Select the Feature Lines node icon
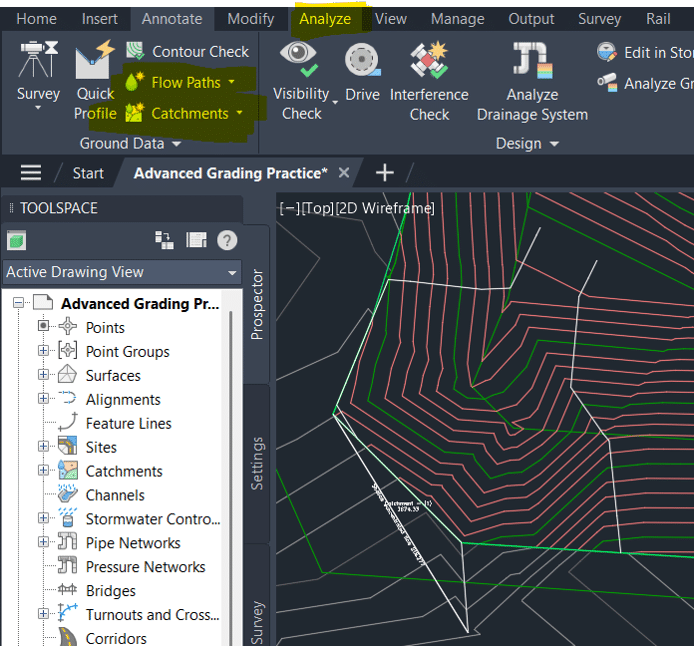The image size is (694, 646). coord(68,422)
